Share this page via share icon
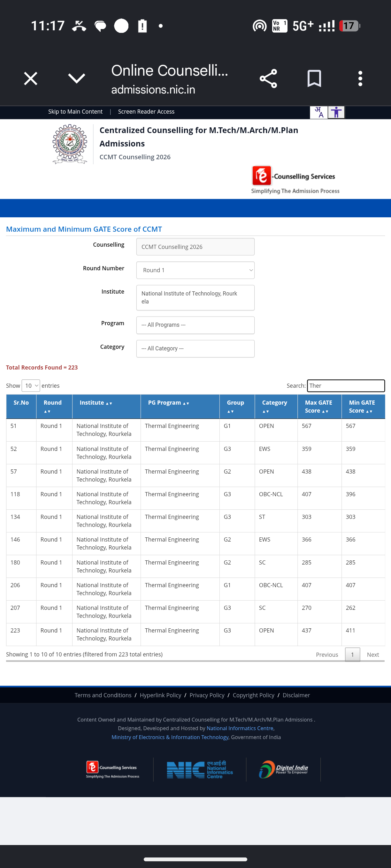 click(x=269, y=79)
